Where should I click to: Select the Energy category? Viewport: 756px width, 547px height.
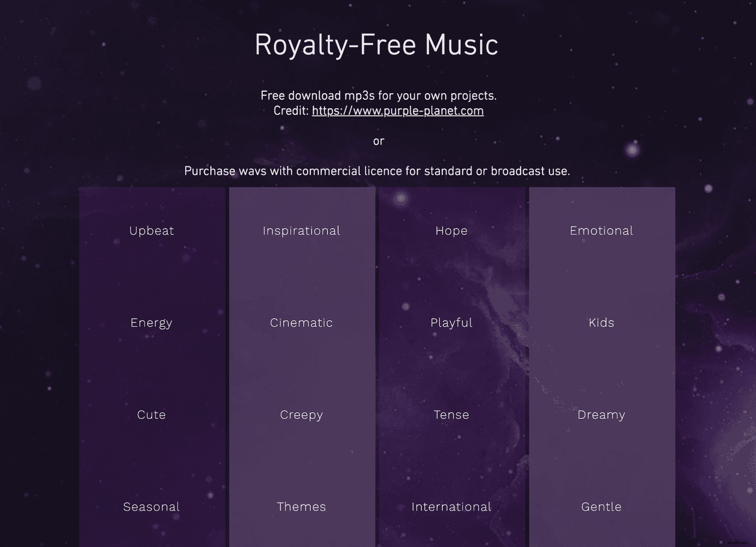(x=151, y=323)
